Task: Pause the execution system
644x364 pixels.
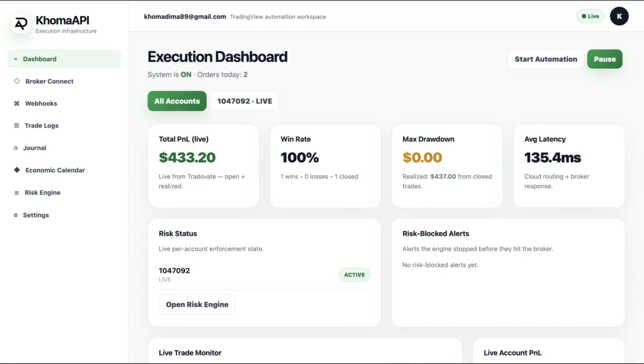Action: [605, 59]
